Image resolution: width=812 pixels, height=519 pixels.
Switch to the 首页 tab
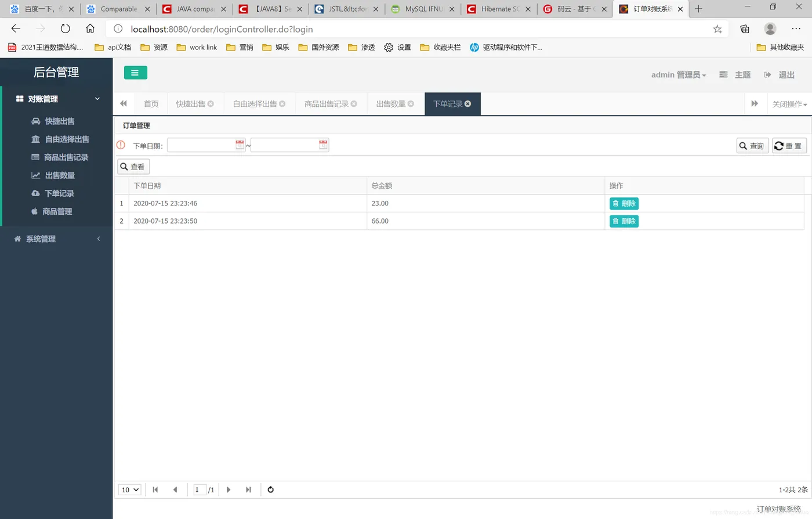(151, 104)
